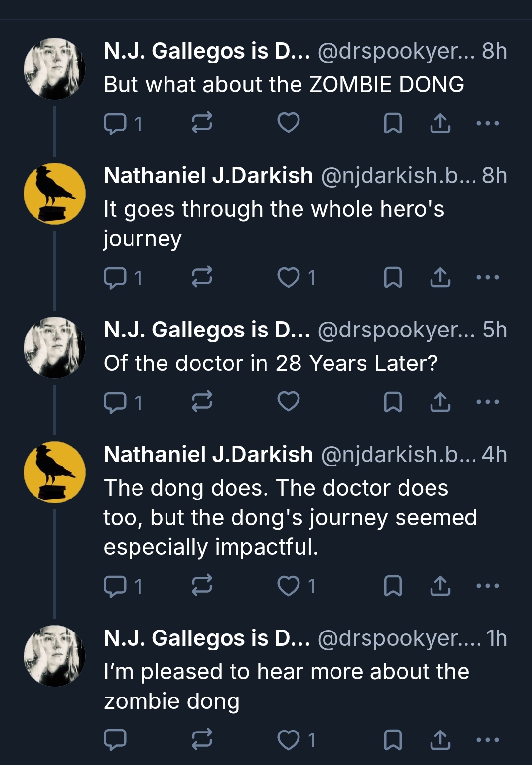
Task: Bookmark the 'ZOMBIE DONG' post
Action: (x=393, y=123)
